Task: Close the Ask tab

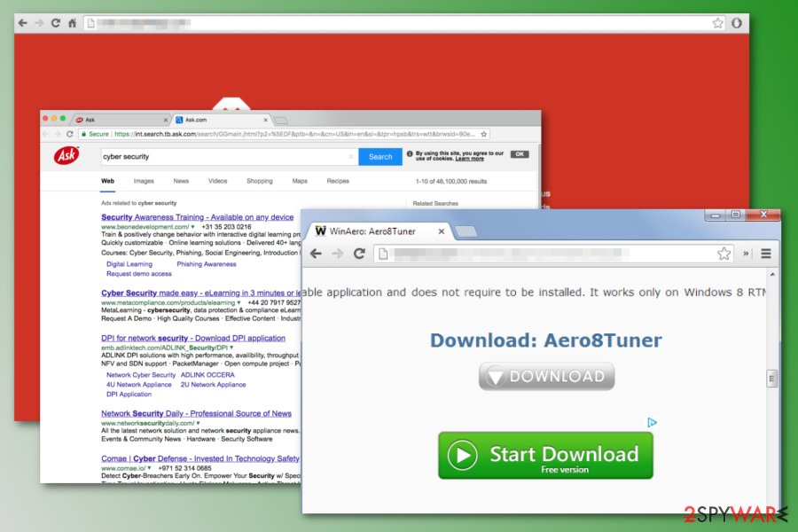Action: point(166,121)
